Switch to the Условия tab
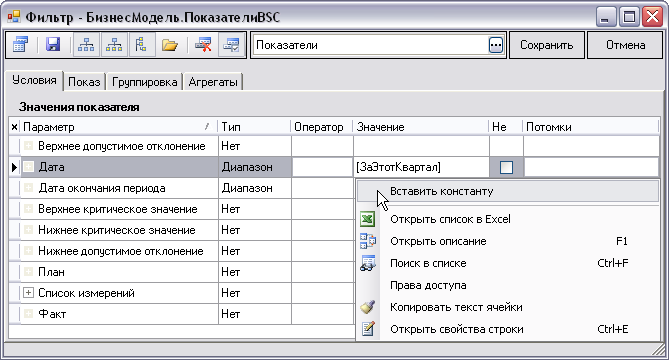This screenshot has height=360, width=669. coord(34,80)
